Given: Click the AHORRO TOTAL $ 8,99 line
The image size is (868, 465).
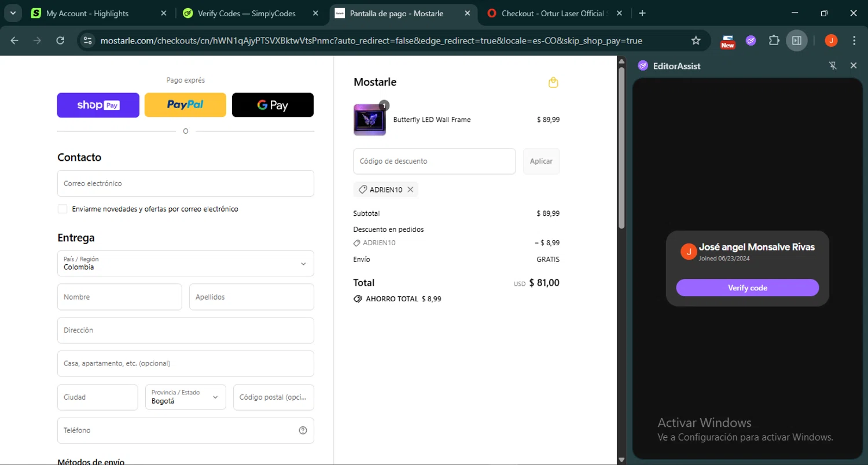Looking at the screenshot, I should tap(398, 299).
